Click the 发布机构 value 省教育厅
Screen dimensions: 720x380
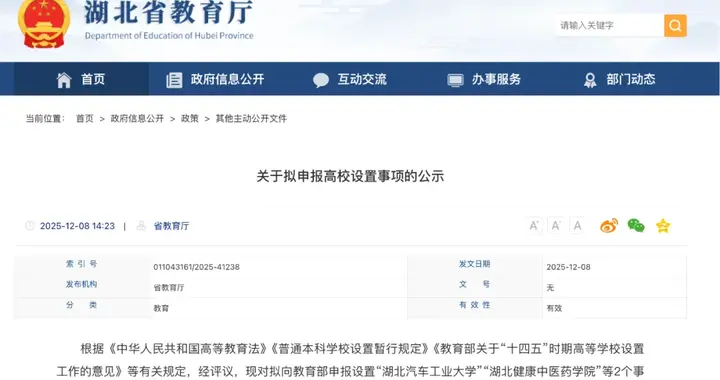coord(169,288)
